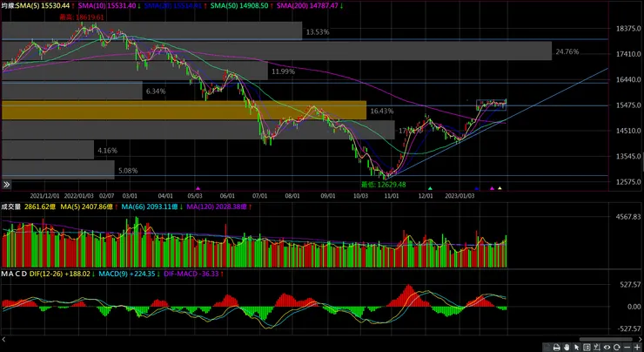This screenshot has height=352, width=644.
Task: Zoom out with the minus icon
Action: point(627,347)
